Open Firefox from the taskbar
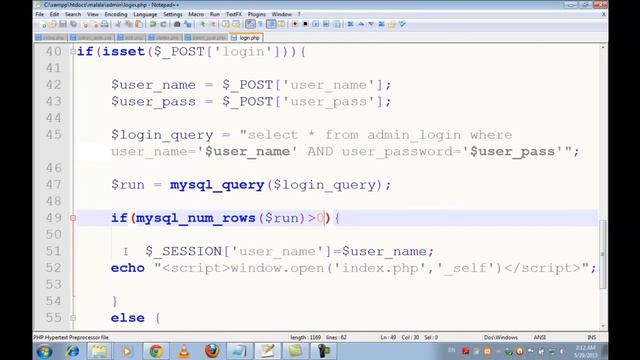The image size is (640, 360). [212, 351]
